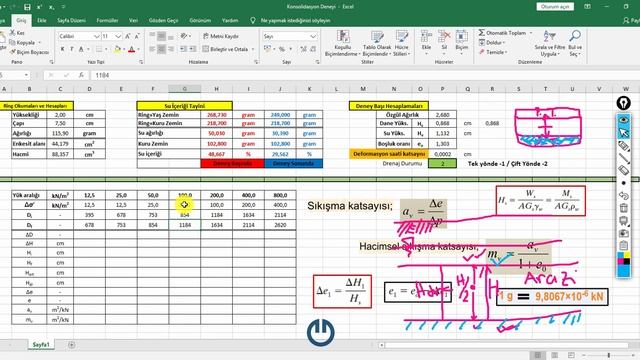Open the Calibri font name dropdown
Image resolution: width=640 pixels, height=360 pixels.
pos(96,36)
